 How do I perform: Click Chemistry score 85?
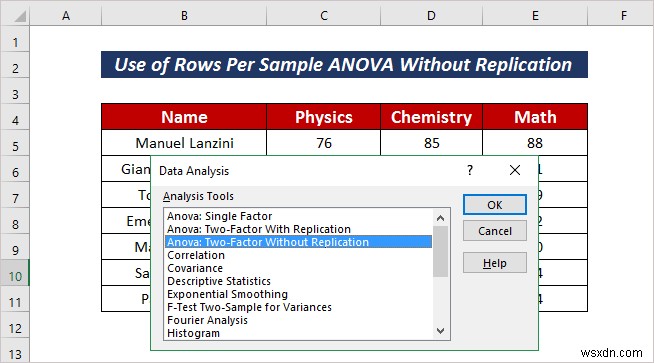[x=431, y=143]
